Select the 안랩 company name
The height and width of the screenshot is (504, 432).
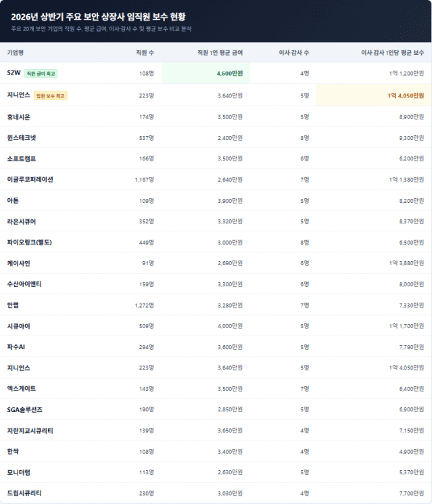click(13, 305)
